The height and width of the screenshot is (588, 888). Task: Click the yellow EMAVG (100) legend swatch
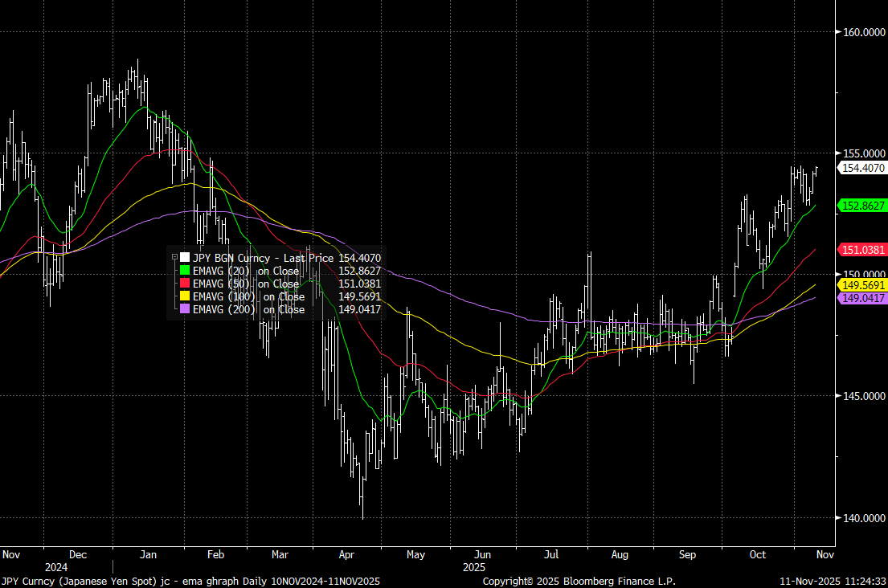(x=185, y=296)
